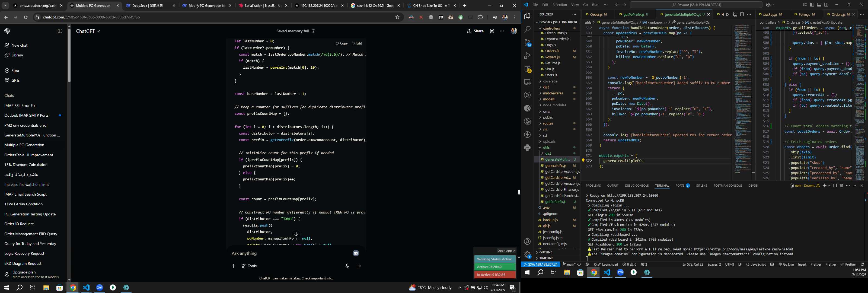Click Run play icon in editor toolbar
The width and height of the screenshot is (868, 293).
[x=727, y=14]
